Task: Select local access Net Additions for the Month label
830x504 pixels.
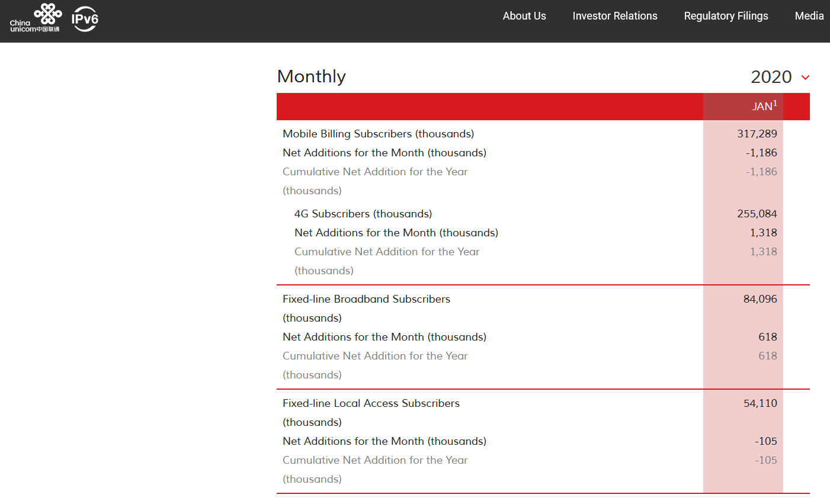Action: [384, 441]
